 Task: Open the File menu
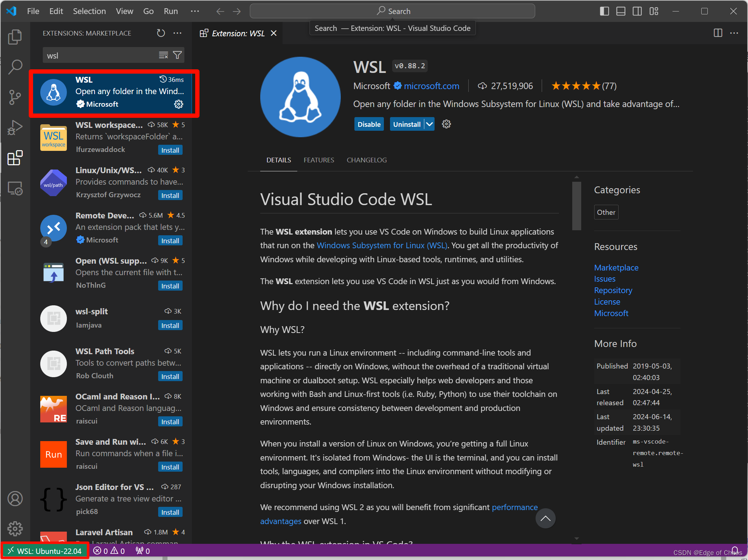33,11
